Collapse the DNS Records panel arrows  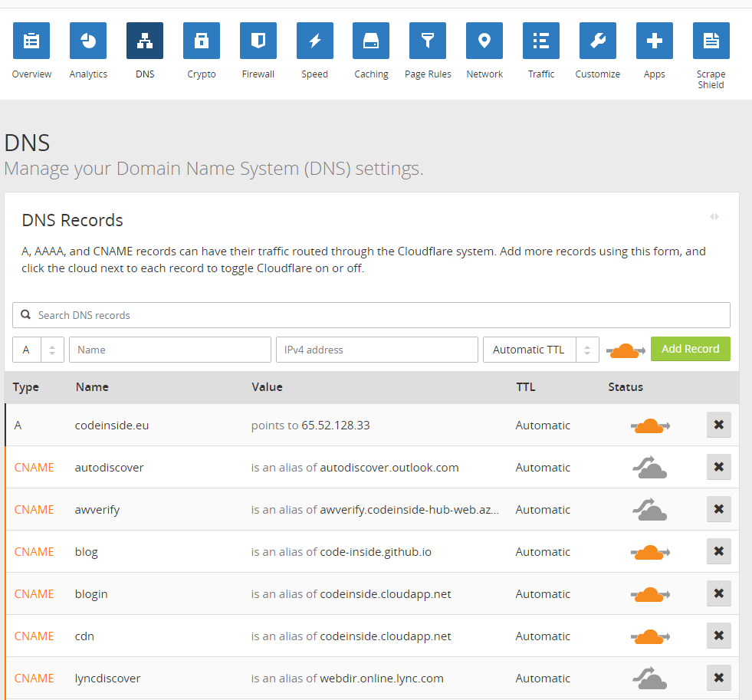[714, 217]
